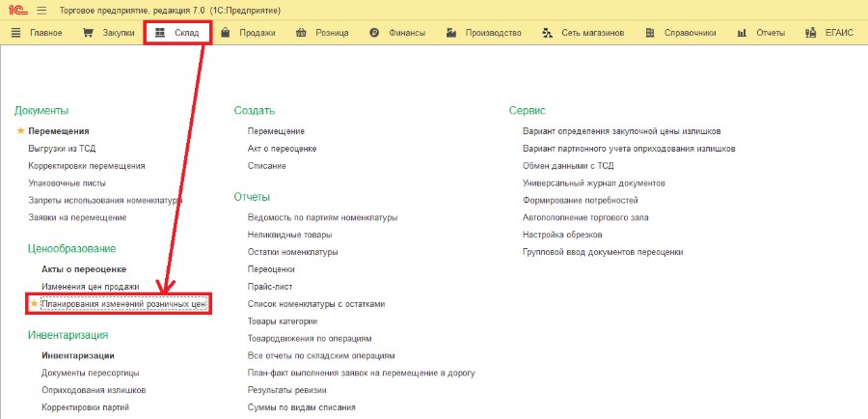
Task: Click the Справочники building icon
Action: coord(650,33)
